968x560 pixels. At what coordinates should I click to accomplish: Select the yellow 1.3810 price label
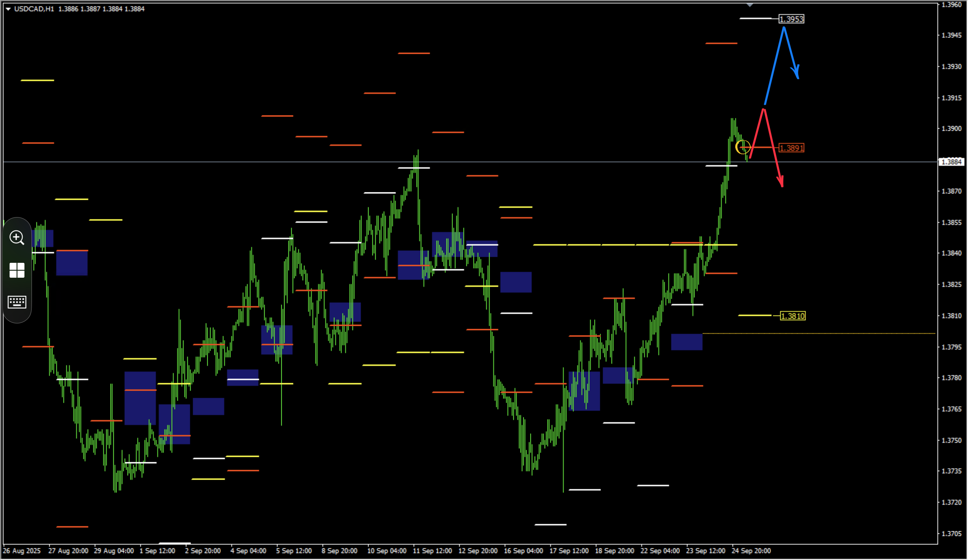coord(793,316)
